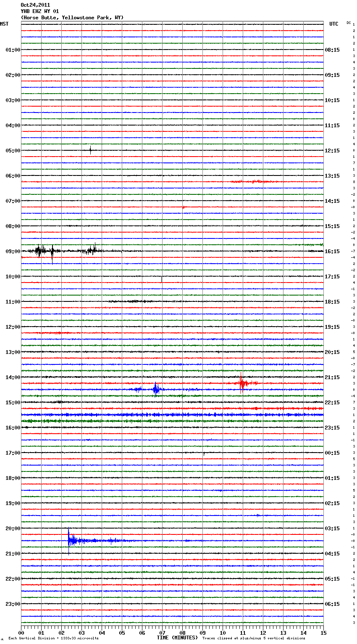This screenshot has width=357, height=644.
Task: Click the "17:00" MST hour label
Action: pyautogui.click(x=13, y=453)
